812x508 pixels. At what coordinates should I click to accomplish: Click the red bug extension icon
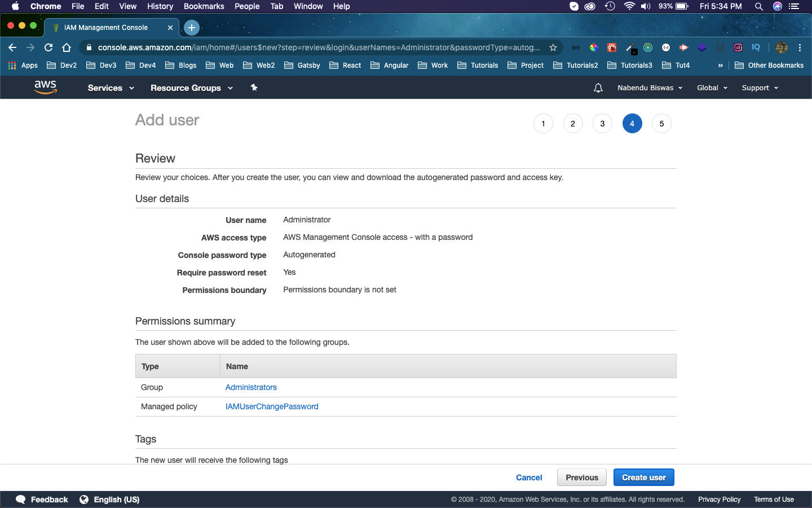tap(612, 47)
